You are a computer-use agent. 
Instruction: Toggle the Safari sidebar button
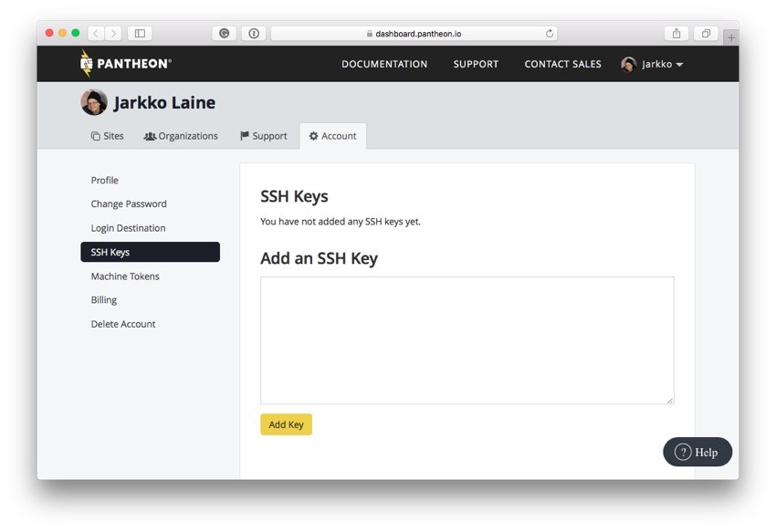click(x=140, y=33)
